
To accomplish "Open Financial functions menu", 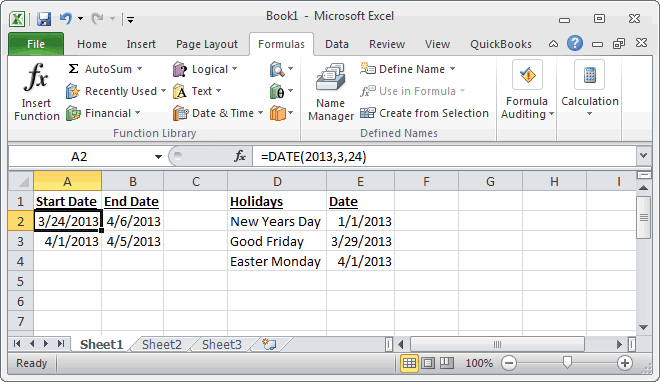I will pos(103,113).
